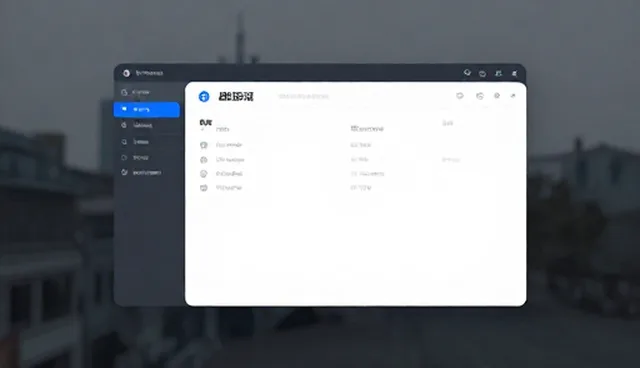This screenshot has width=640, height=368.
Task: Click the blue circular logo in white panel header
Action: coord(204,97)
